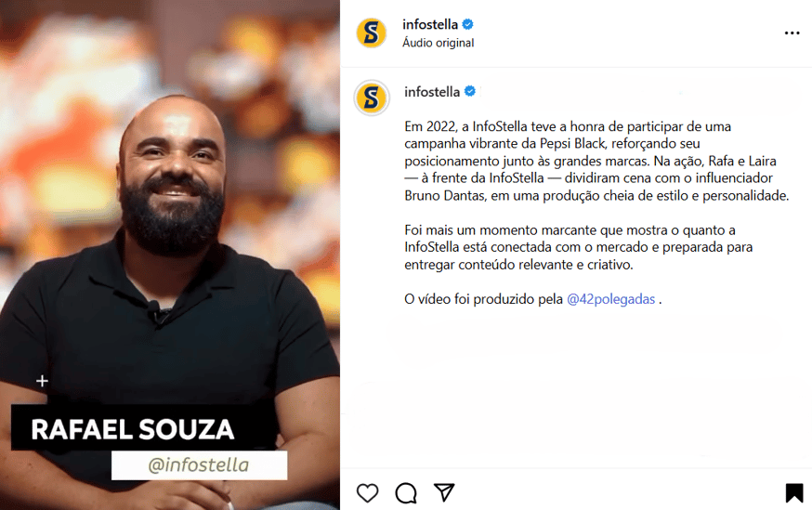
Task: Toggle the saved bookmark icon
Action: [x=793, y=492]
